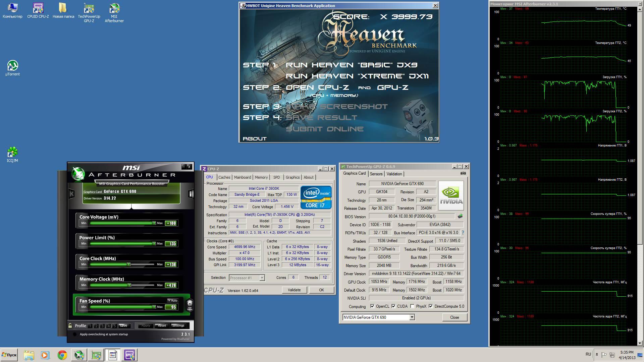The image size is (644, 362).
Task: Switch to CPU-Z taskbar button
Action: click(x=129, y=355)
